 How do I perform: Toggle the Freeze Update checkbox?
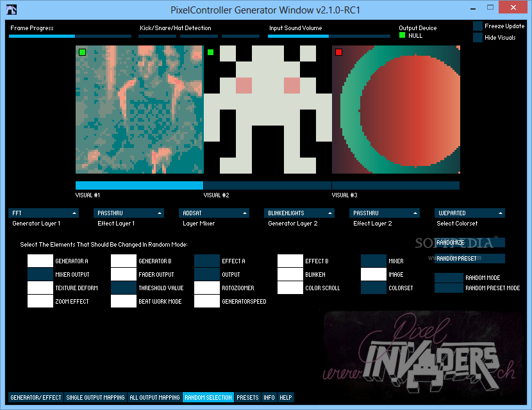(x=478, y=26)
